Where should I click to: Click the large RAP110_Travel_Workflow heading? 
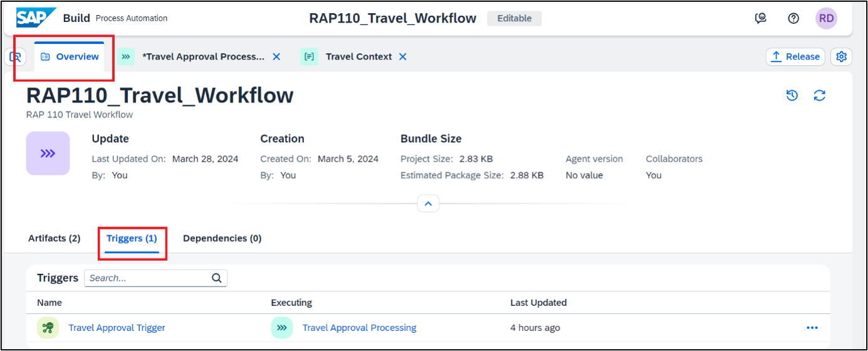coord(160,95)
